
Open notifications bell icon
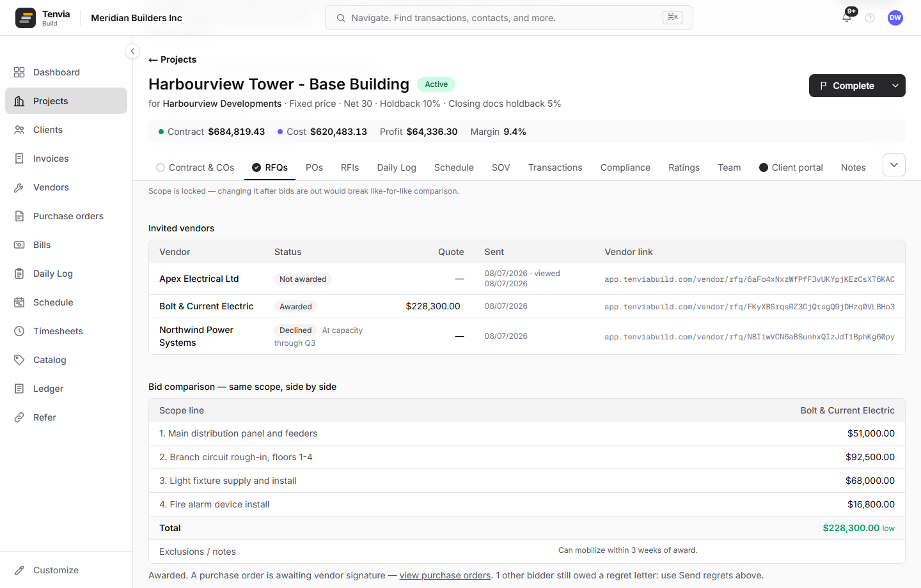pos(847,18)
